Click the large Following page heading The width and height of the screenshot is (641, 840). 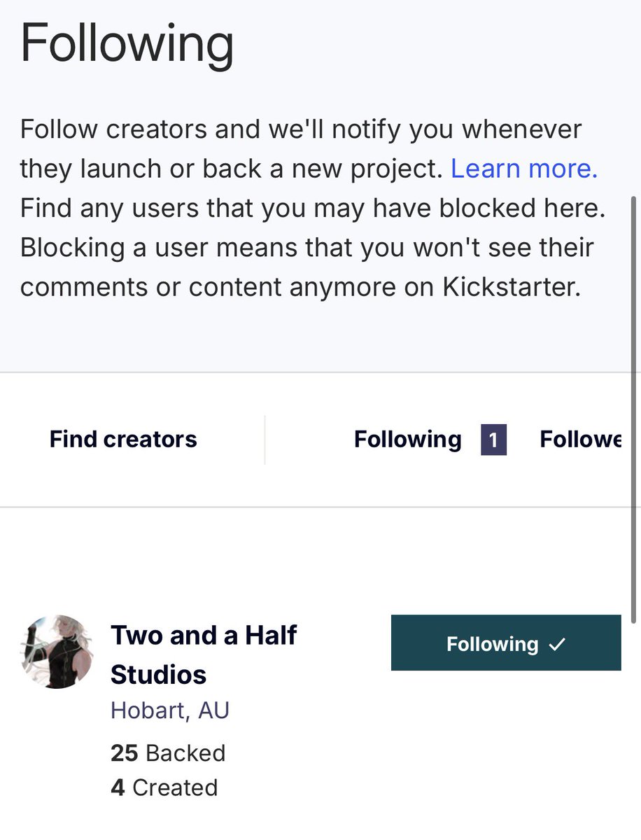tap(127, 44)
